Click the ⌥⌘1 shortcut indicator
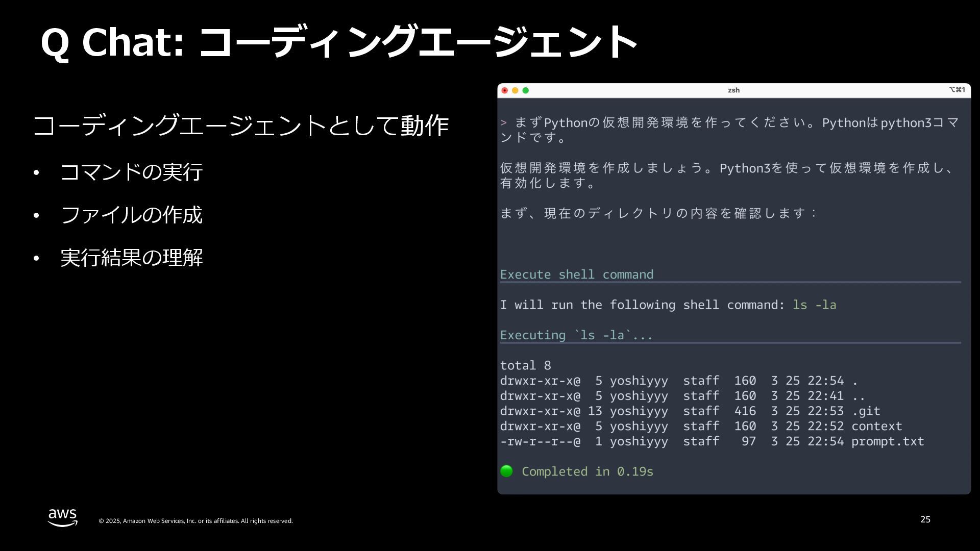The image size is (980, 551). pos(957,90)
